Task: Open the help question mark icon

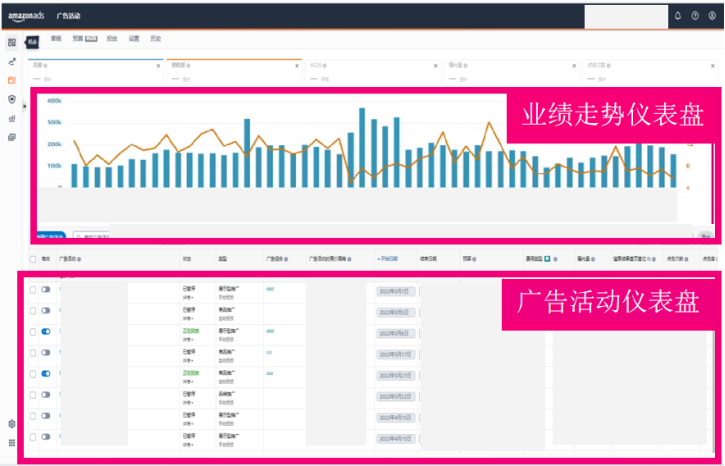Action: click(695, 16)
